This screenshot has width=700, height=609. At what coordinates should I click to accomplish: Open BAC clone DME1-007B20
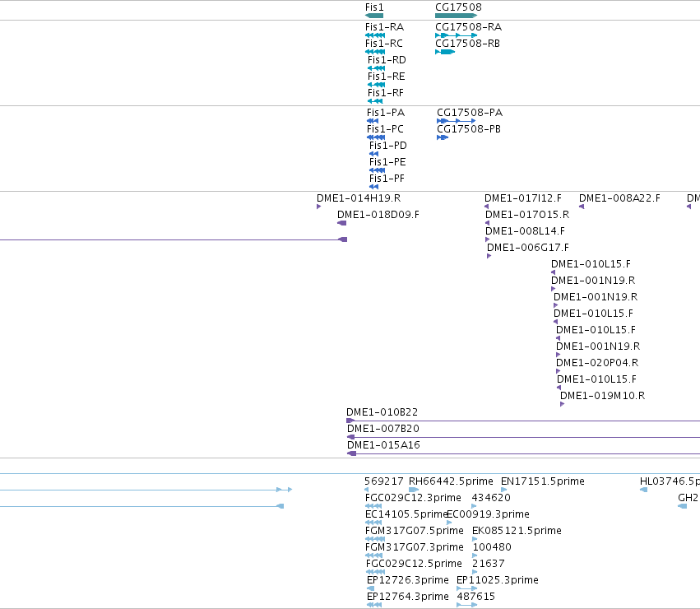(383, 429)
